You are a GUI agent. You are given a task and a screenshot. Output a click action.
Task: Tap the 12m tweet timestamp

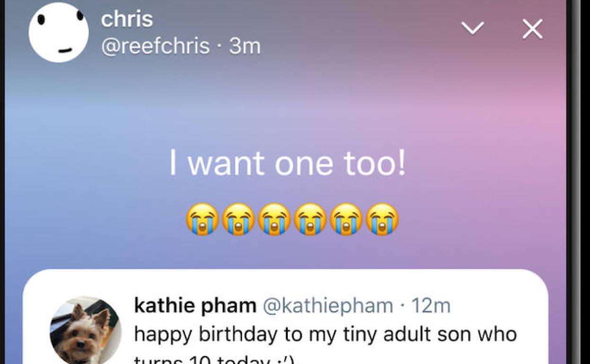click(x=431, y=306)
